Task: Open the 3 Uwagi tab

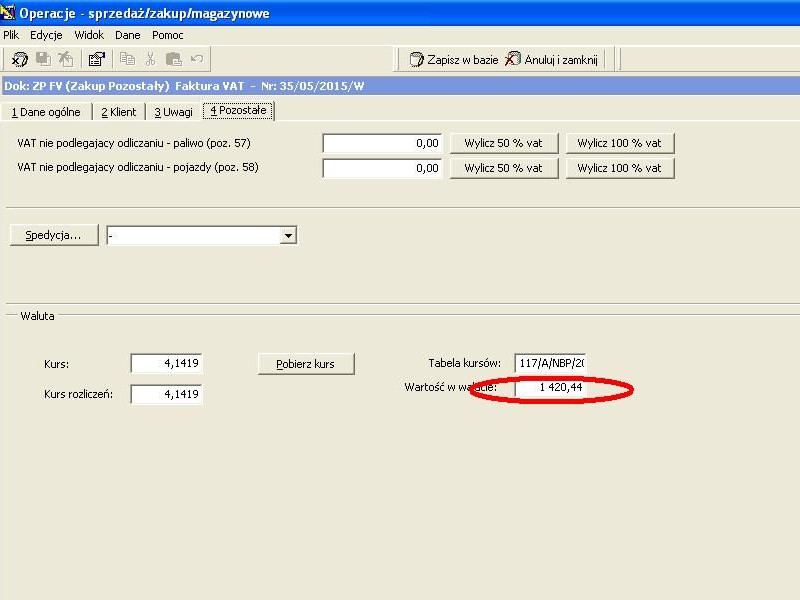Action: [173, 112]
